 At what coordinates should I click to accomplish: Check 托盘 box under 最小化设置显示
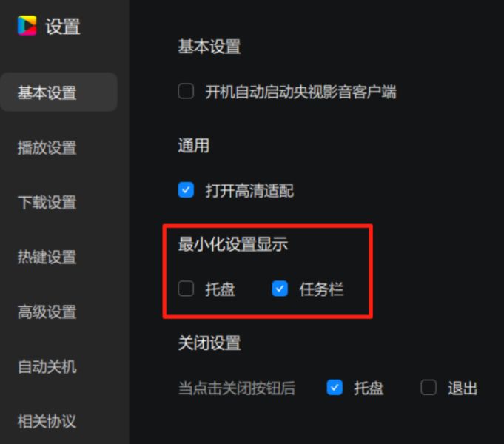pyautogui.click(x=186, y=289)
